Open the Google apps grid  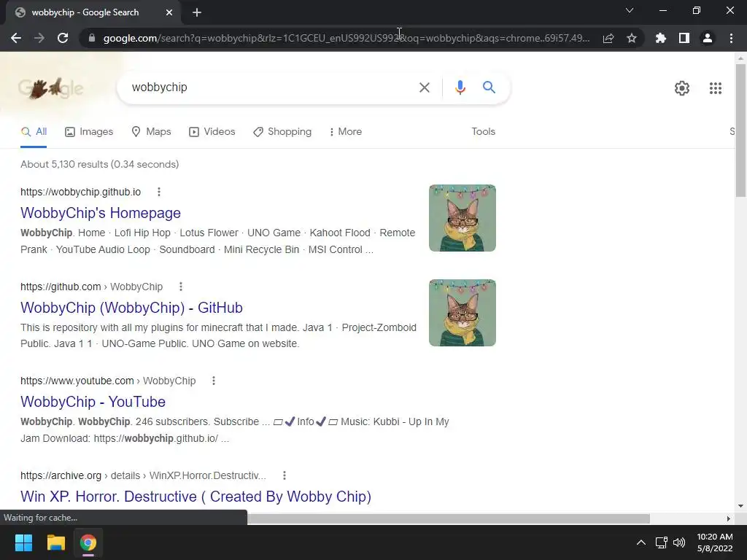click(716, 88)
